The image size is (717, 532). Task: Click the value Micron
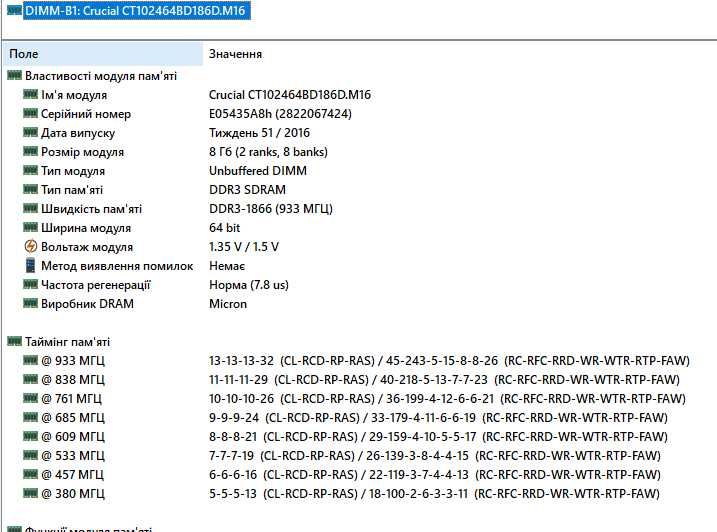pyautogui.click(x=228, y=304)
